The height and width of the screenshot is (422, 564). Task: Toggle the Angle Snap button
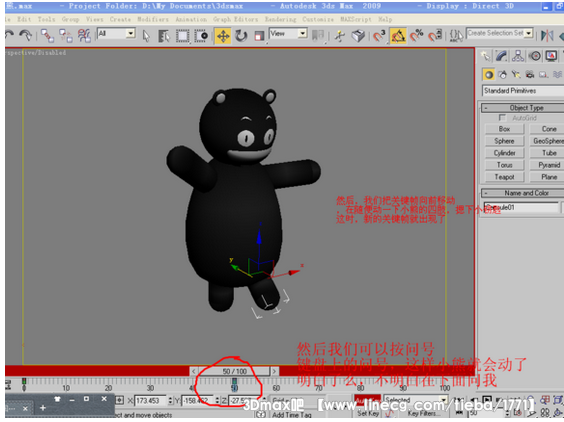tap(398, 36)
